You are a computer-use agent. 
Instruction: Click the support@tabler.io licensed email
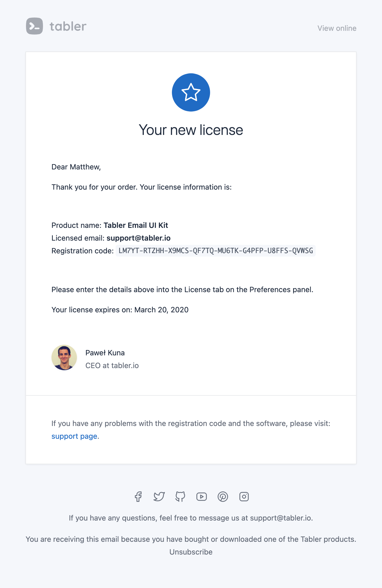coord(138,238)
